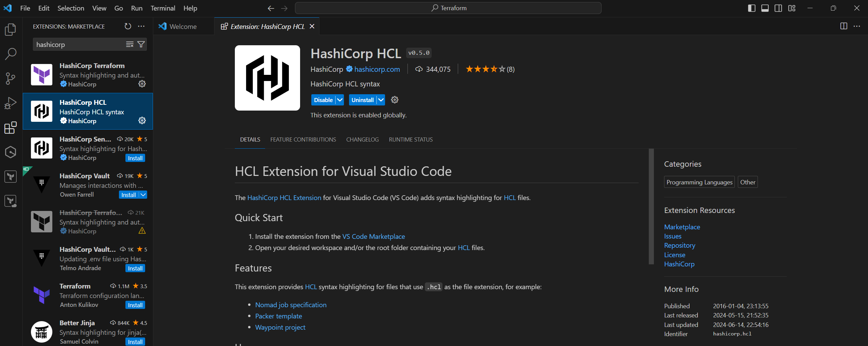Open the Disable button dropdown arrow
This screenshot has width=868, height=346.
340,100
